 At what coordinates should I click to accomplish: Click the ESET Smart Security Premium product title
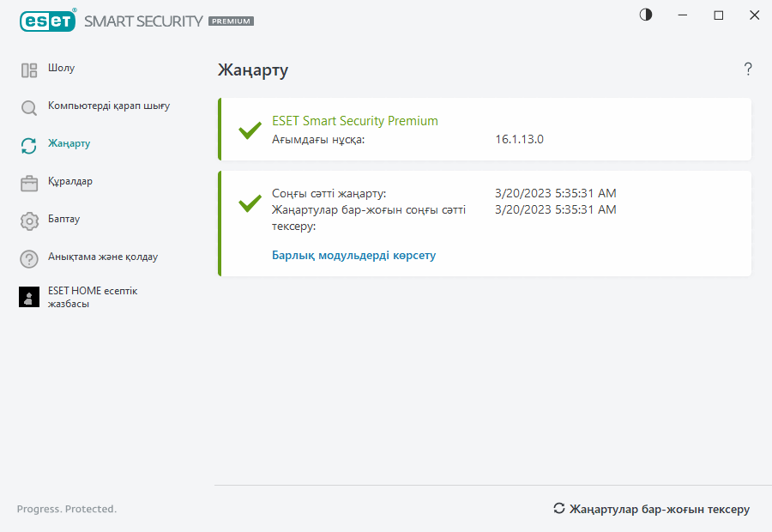pos(355,121)
